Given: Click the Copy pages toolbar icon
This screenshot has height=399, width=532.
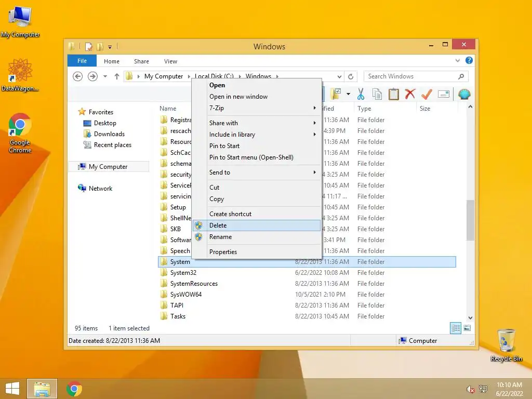Looking at the screenshot, I should pos(377,94).
